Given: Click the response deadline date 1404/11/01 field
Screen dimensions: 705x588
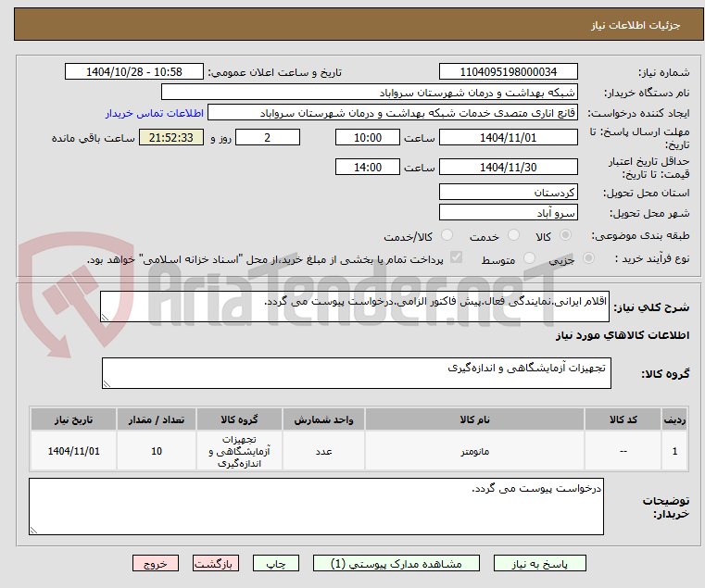Looking at the screenshot, I should [508, 138].
